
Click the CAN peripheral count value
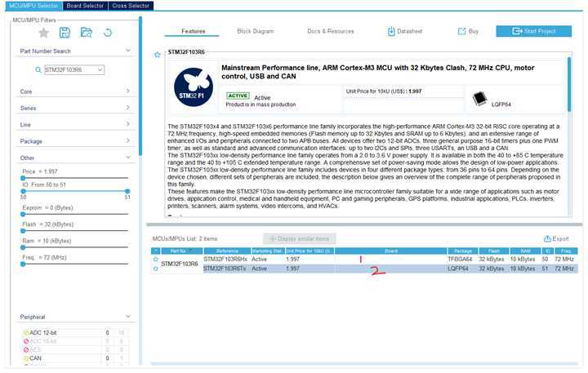tap(107, 358)
